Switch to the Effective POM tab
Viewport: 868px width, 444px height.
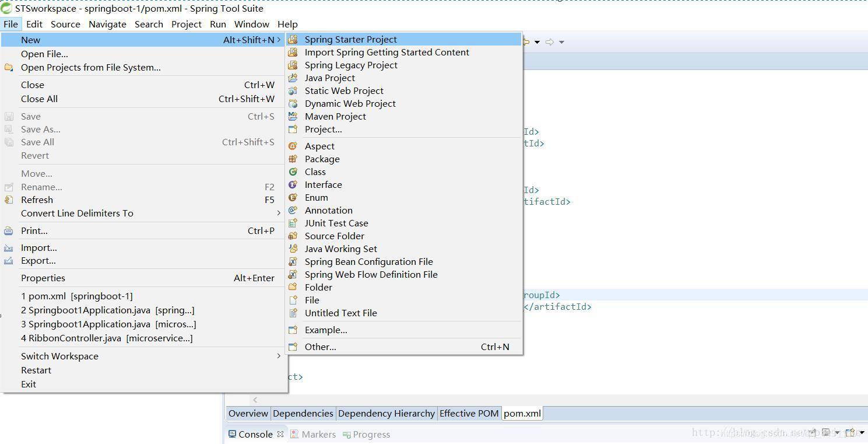point(469,414)
